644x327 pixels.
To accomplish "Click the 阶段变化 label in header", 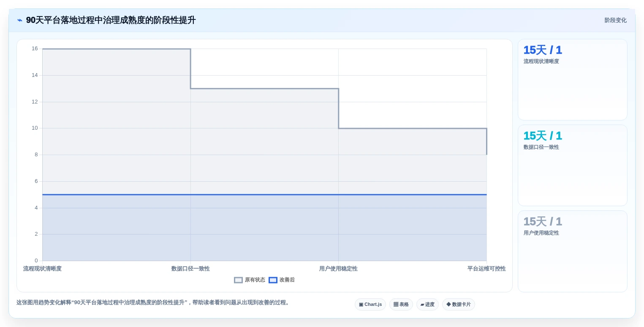I will click(615, 20).
